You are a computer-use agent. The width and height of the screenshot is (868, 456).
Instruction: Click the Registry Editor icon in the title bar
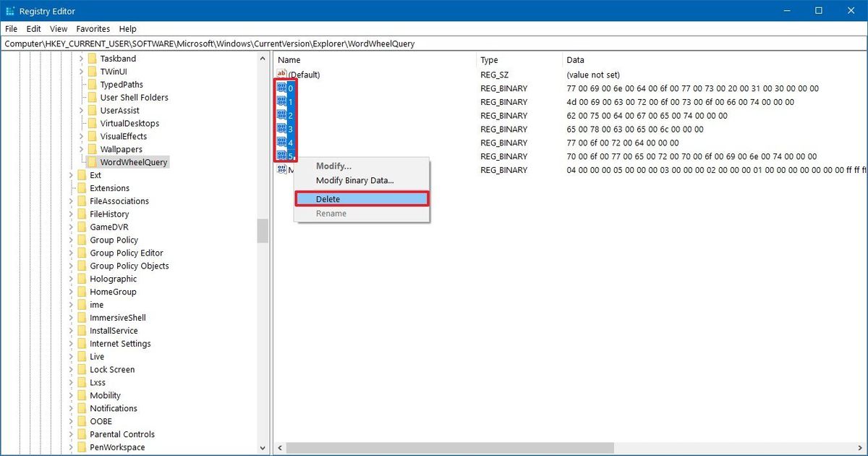9,11
